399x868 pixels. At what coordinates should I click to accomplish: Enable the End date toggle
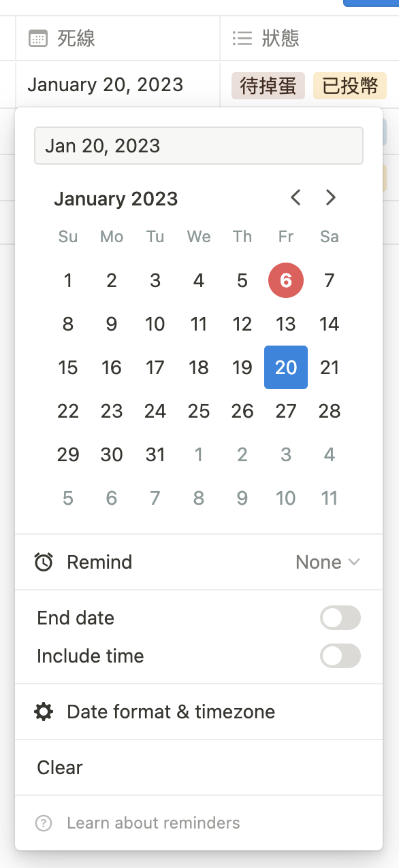340,618
